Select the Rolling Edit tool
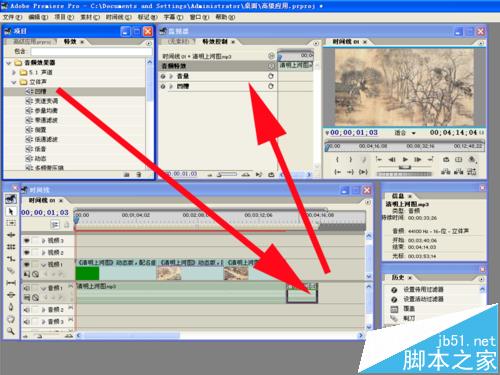This screenshot has height=375, width=500. (x=11, y=247)
